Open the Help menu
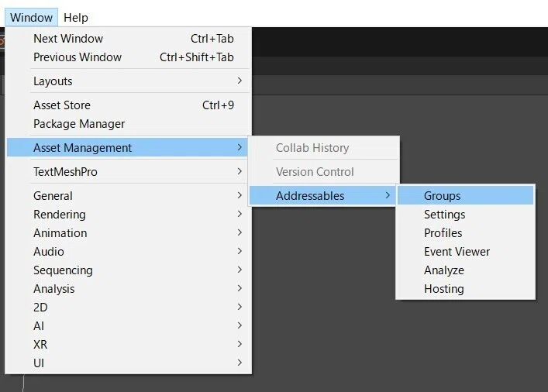This screenshot has height=392, width=548. point(76,18)
